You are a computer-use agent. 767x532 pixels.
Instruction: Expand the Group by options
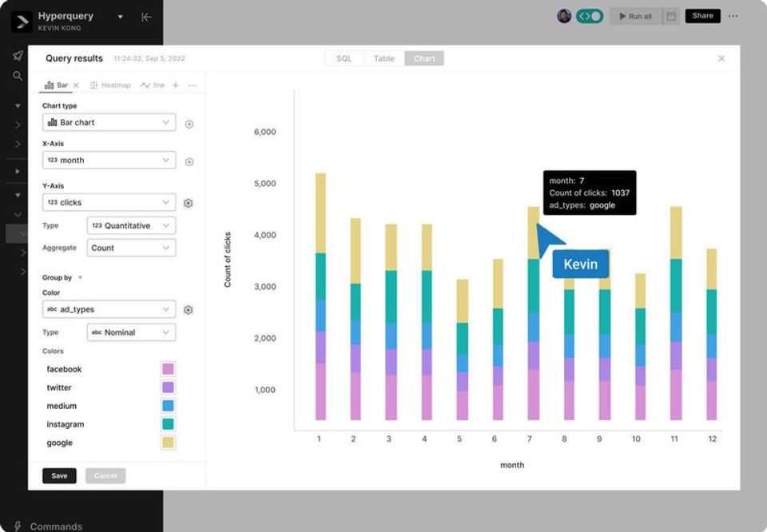coord(80,278)
